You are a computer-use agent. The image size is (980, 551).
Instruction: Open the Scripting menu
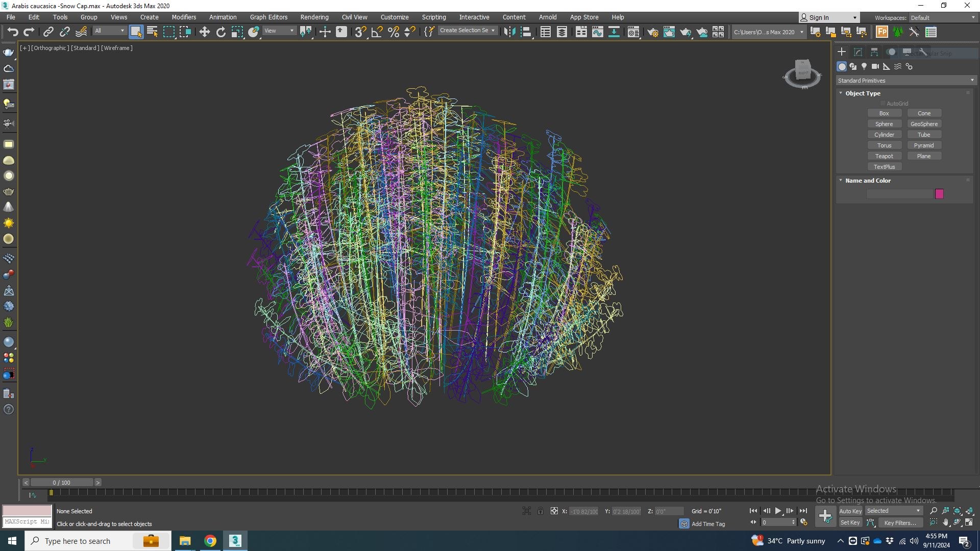pos(434,17)
